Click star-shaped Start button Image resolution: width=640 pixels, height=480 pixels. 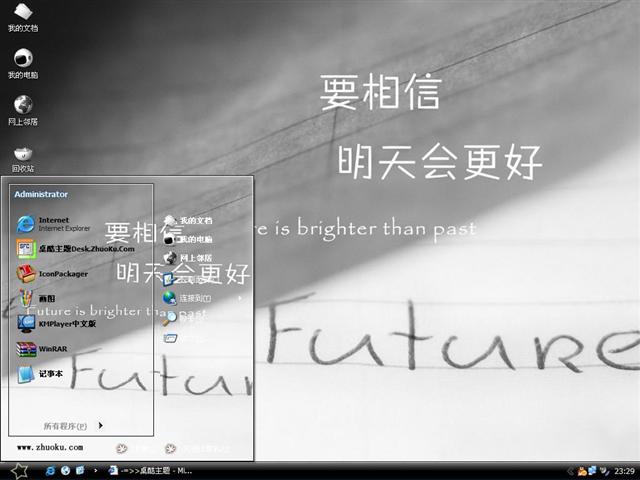tap(19, 471)
